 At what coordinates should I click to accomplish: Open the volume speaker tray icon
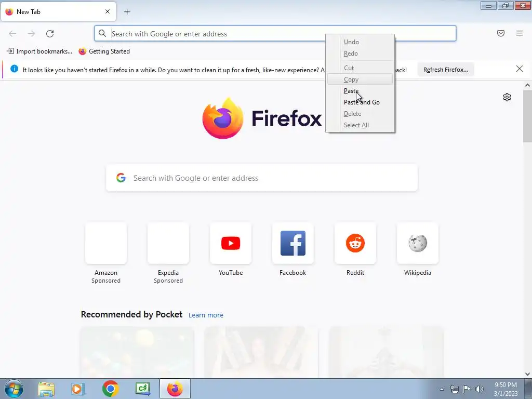click(479, 389)
